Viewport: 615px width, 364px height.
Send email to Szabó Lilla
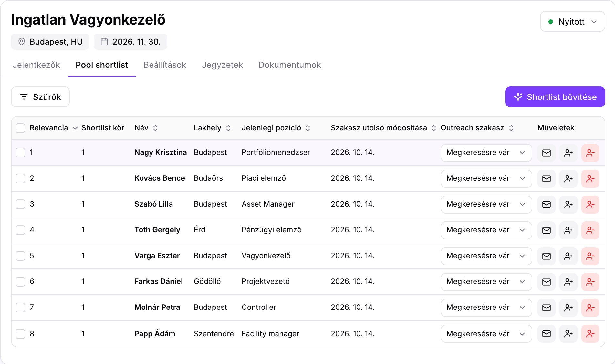click(546, 205)
